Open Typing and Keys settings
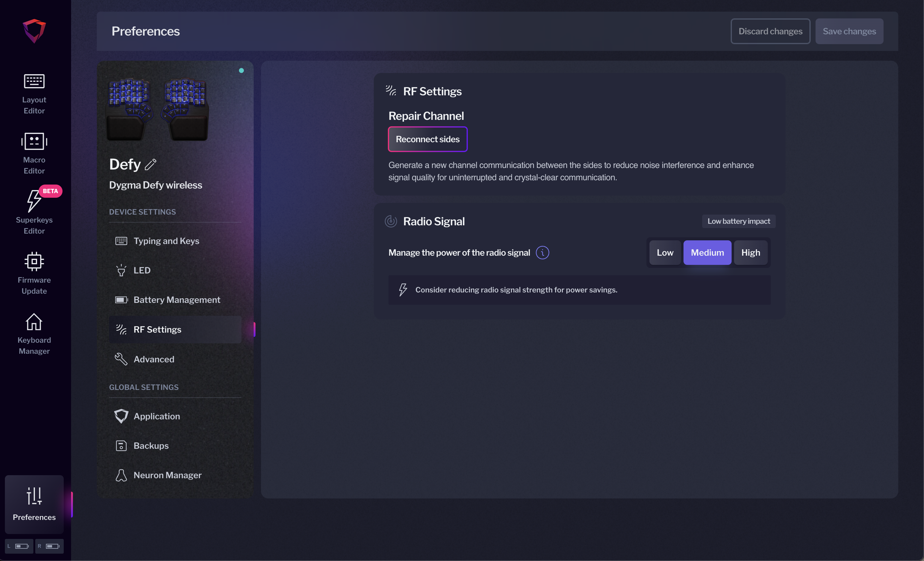This screenshot has width=924, height=561. [175, 241]
